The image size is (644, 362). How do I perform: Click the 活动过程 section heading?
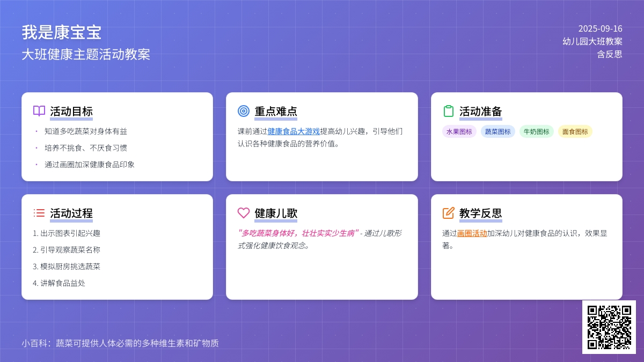coord(71,213)
